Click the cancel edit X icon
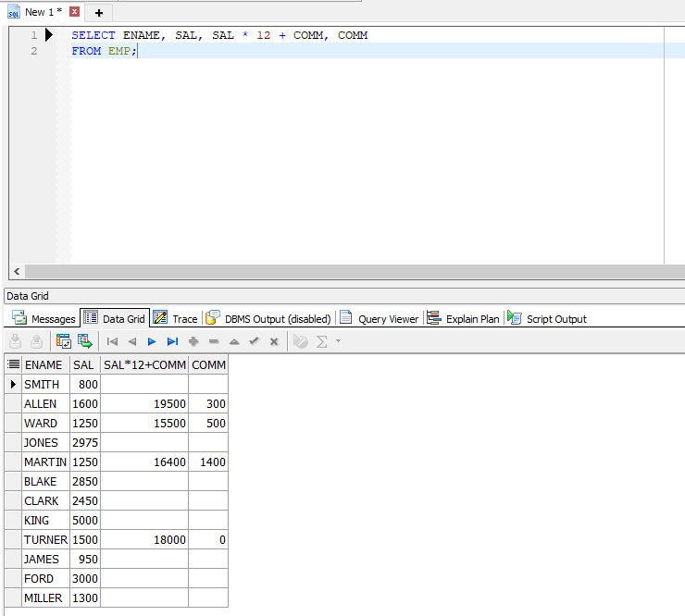 pos(274,342)
